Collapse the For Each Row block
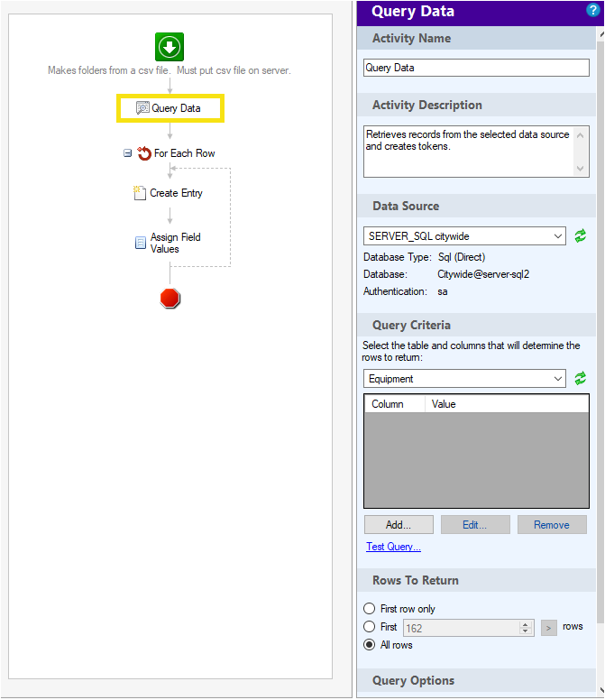The height and width of the screenshot is (700, 605). pos(128,153)
